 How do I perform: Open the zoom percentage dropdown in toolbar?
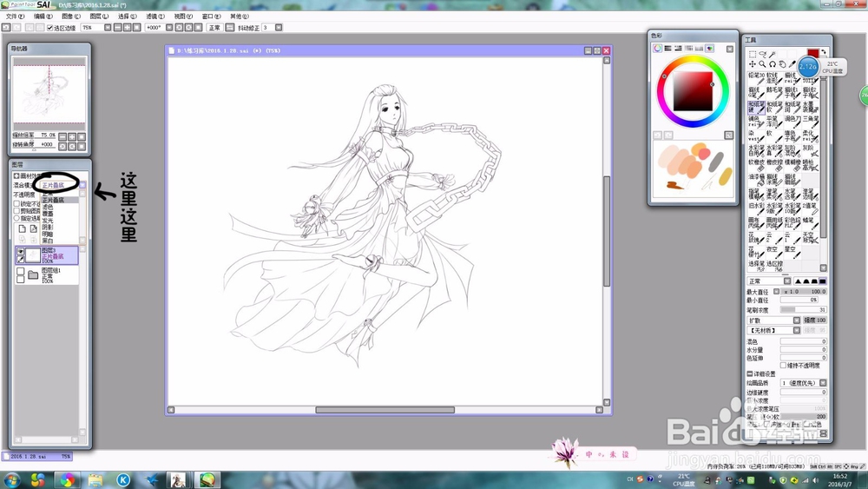(108, 27)
